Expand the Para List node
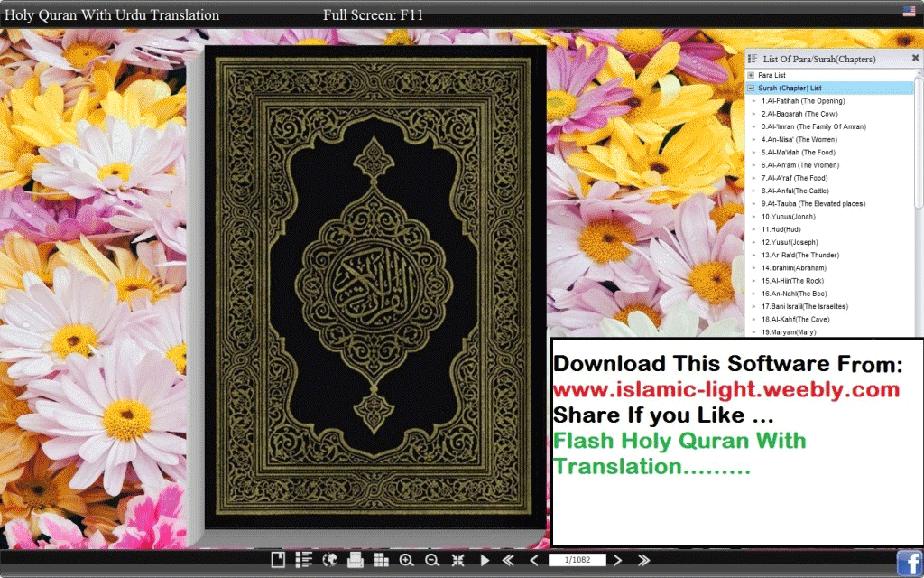 pos(751,75)
